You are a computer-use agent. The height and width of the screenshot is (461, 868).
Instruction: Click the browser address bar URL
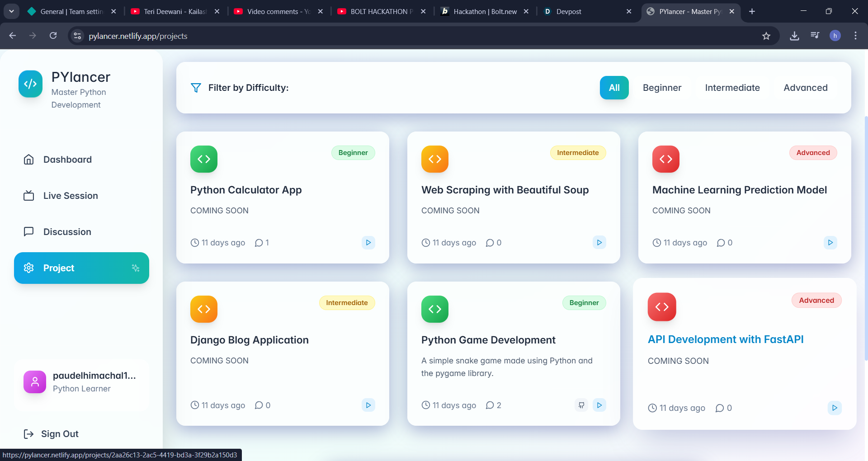point(138,36)
